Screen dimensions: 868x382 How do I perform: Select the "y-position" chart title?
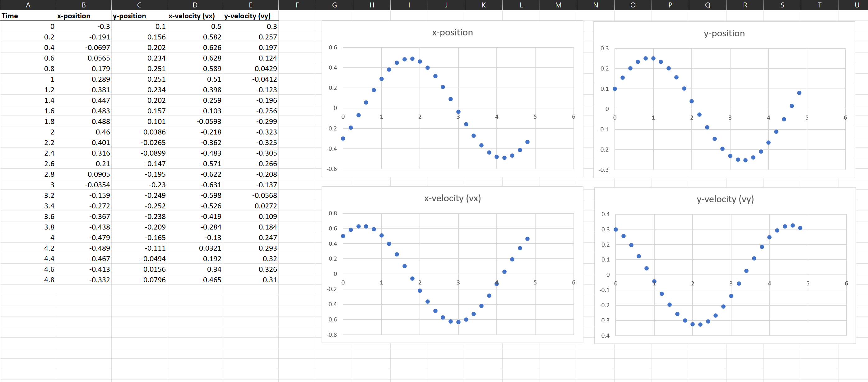point(723,33)
